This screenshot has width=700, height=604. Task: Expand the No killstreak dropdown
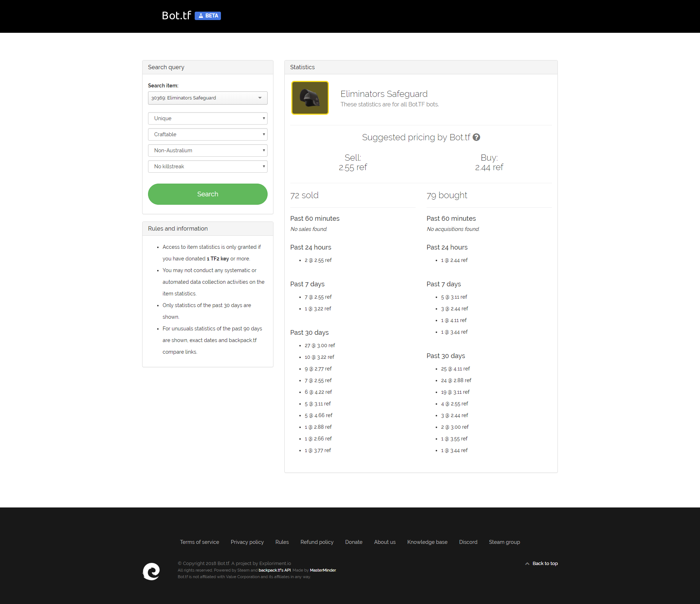[207, 166]
